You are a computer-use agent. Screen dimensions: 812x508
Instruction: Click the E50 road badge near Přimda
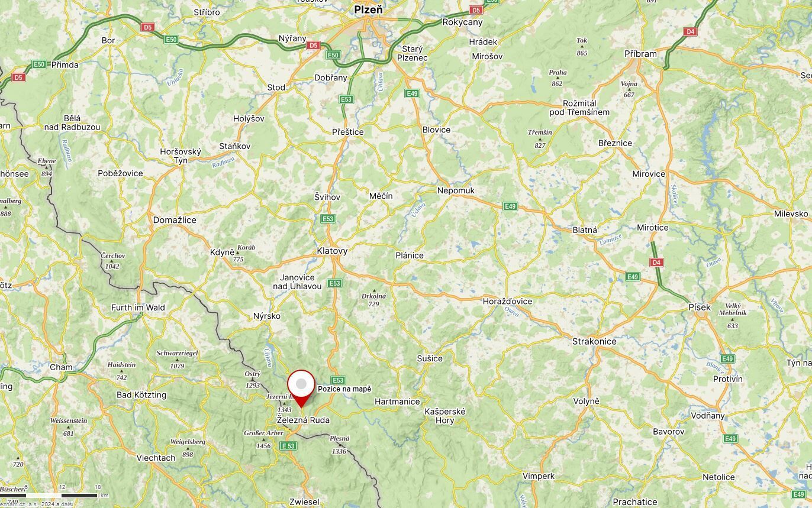pos(39,64)
